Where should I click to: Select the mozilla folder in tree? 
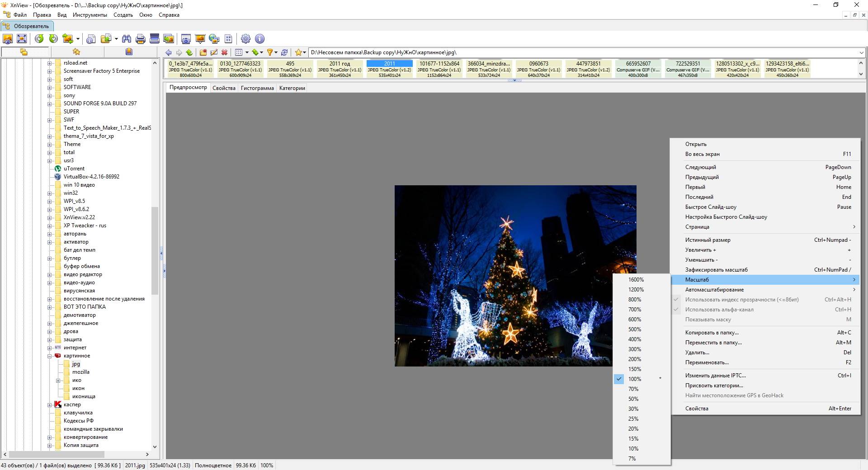point(81,372)
